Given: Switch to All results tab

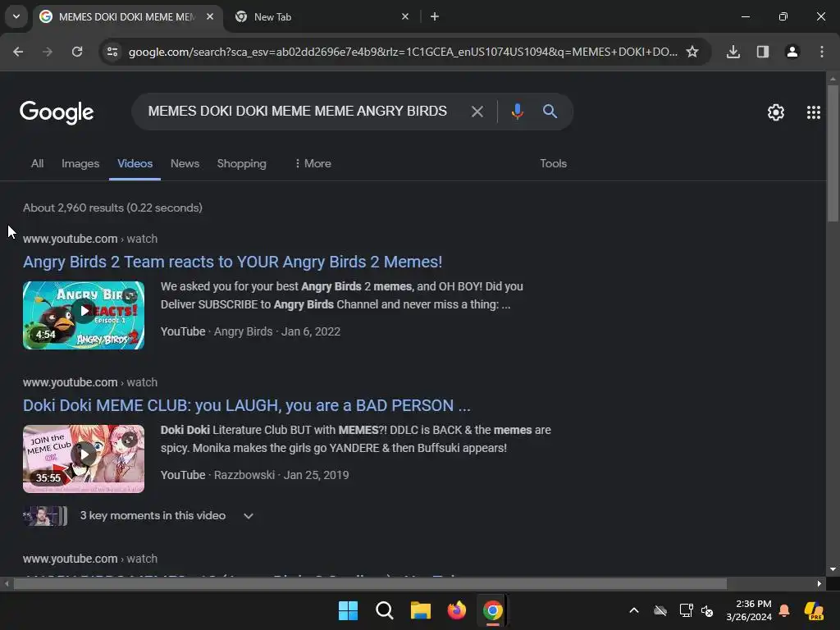Looking at the screenshot, I should [x=37, y=163].
